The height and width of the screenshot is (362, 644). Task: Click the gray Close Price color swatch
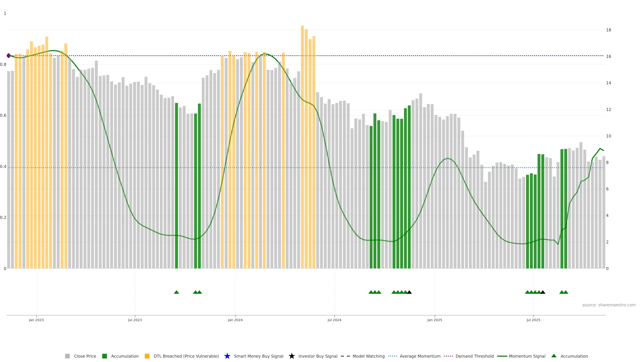(67, 356)
